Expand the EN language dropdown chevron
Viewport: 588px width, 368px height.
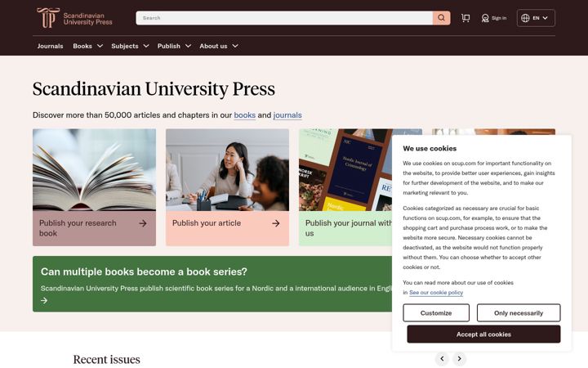pos(546,18)
